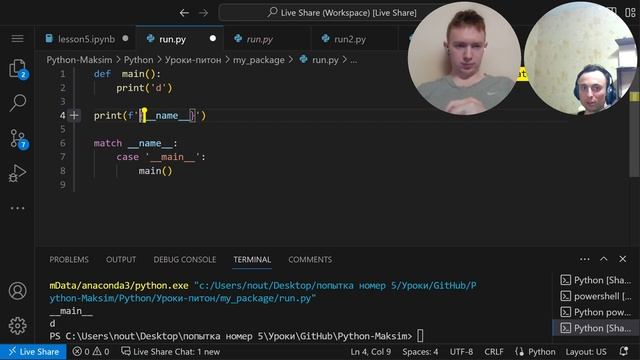Go back with the left arrow
Screen dimensions: 640x360
(x=184, y=13)
